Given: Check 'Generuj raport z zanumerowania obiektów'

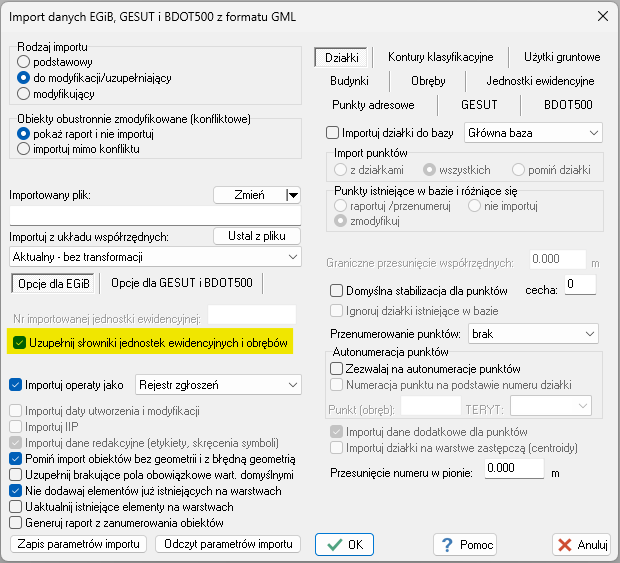Looking at the screenshot, I should (x=16, y=521).
